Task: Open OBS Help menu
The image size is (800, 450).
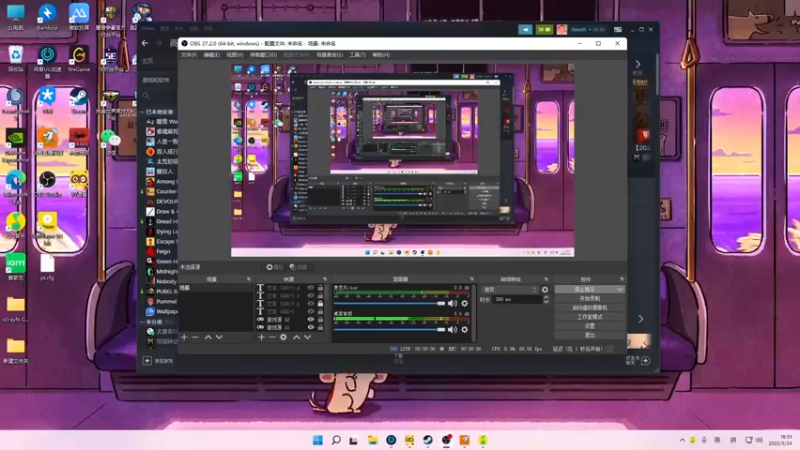Action: click(381, 55)
